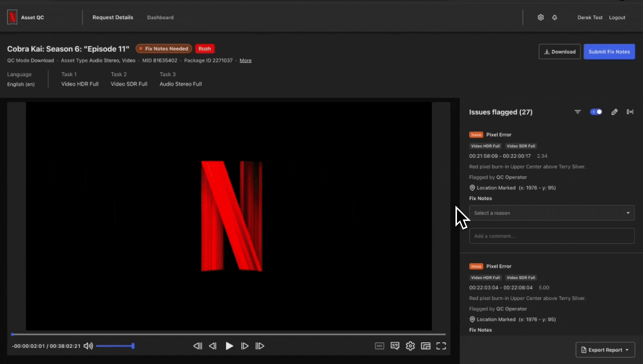
Task: Click the Issues flagged (27) heading
Action: pos(500,112)
